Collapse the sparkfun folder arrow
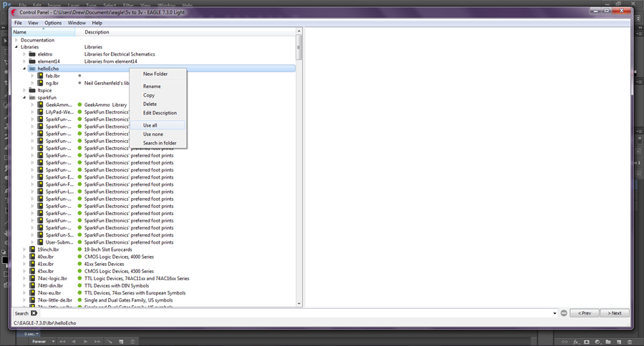644x346 pixels. click(x=24, y=98)
